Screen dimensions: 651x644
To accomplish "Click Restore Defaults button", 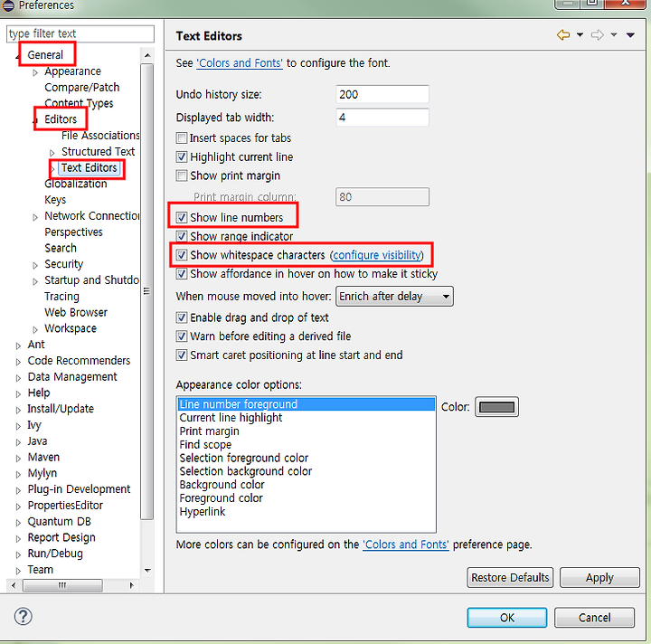I will point(510,578).
